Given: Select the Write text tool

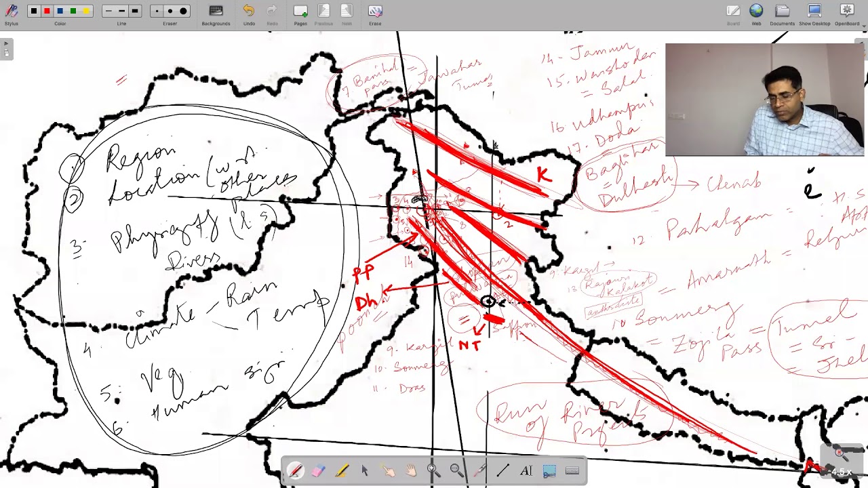Looking at the screenshot, I should point(526,470).
